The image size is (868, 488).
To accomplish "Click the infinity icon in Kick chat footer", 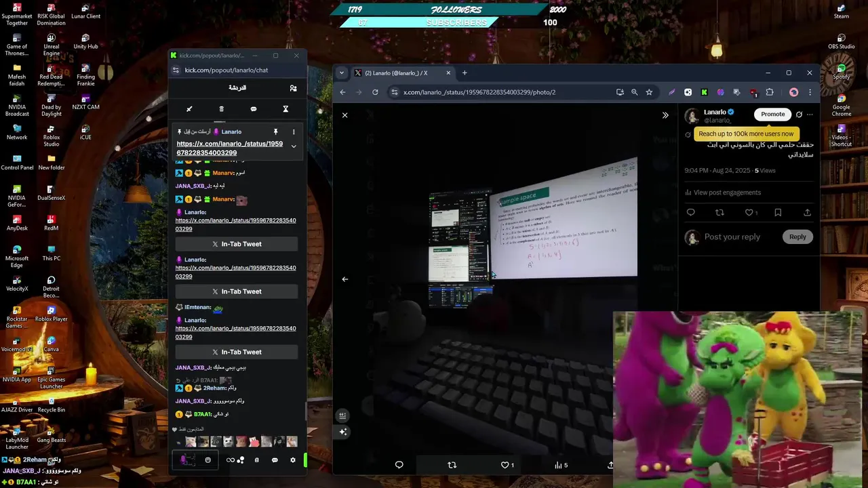I will (231, 460).
